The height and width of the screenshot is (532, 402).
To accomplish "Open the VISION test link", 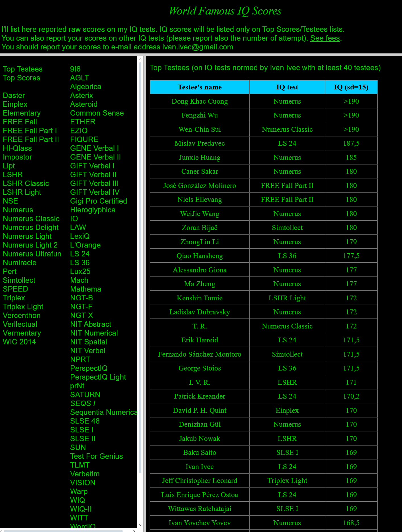I will [x=83, y=483].
